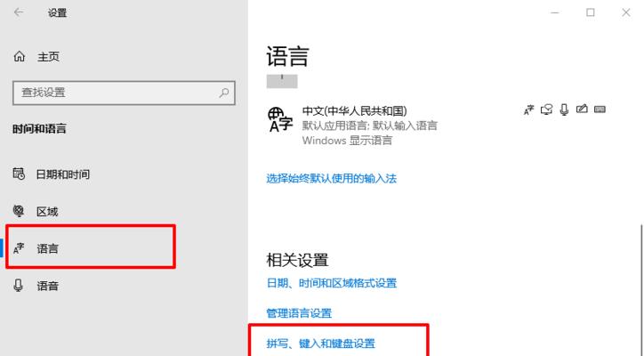644x356 pixels.
Task: Click the text-to-speech feature icon
Action: (x=546, y=109)
